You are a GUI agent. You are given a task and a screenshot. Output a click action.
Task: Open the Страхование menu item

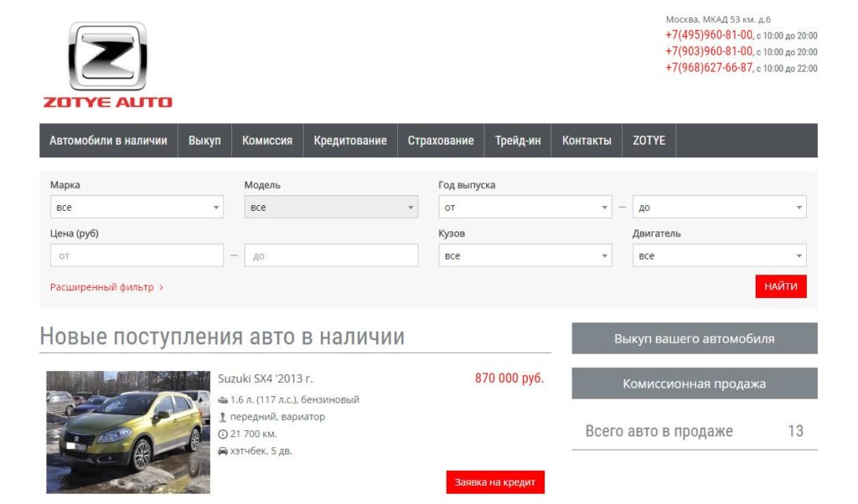(x=441, y=141)
